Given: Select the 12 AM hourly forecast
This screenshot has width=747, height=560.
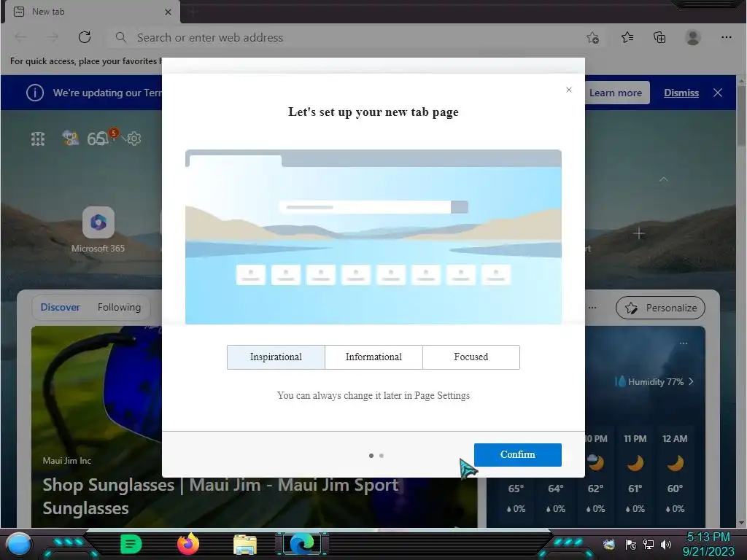Looking at the screenshot, I should tap(675, 474).
